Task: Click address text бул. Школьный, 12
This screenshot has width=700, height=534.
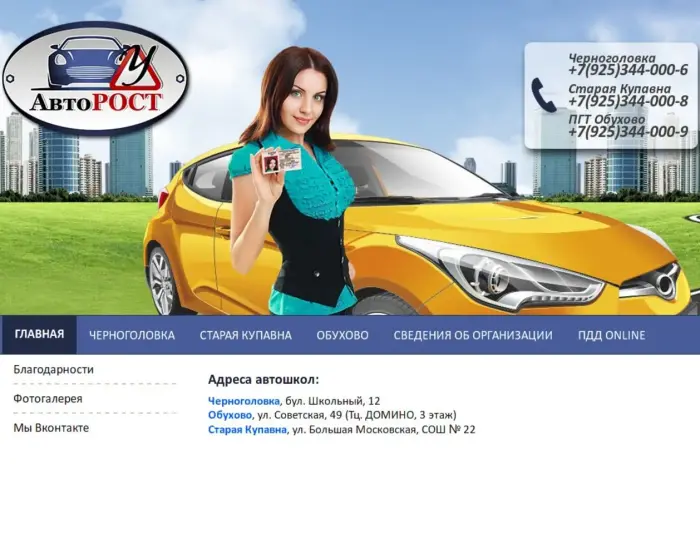Action: [333, 401]
